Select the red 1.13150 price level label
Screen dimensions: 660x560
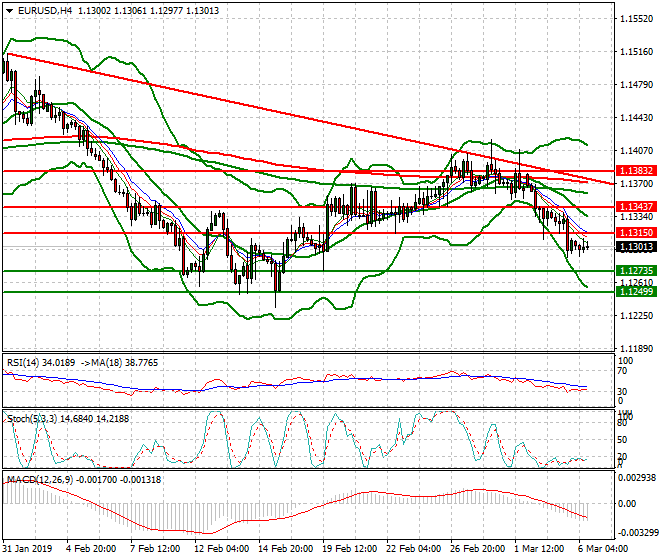pos(636,232)
